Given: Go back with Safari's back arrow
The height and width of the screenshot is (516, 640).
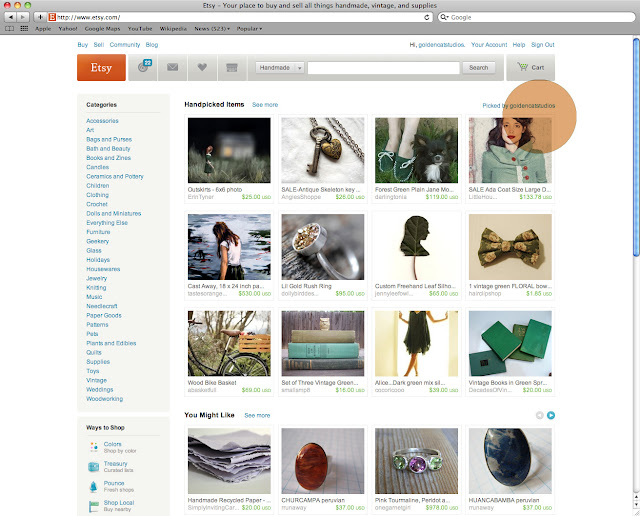Looking at the screenshot, I should (x=11, y=17).
